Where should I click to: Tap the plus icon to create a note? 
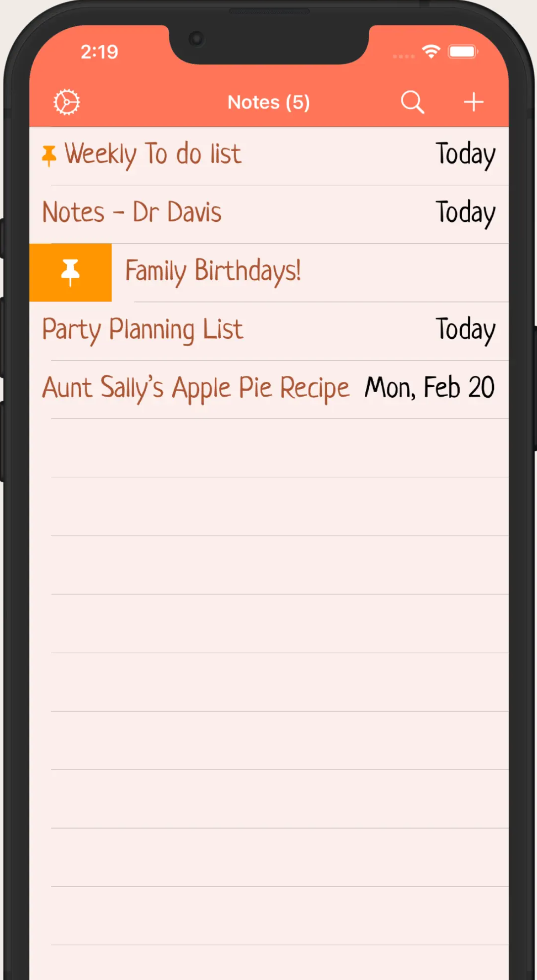click(474, 102)
